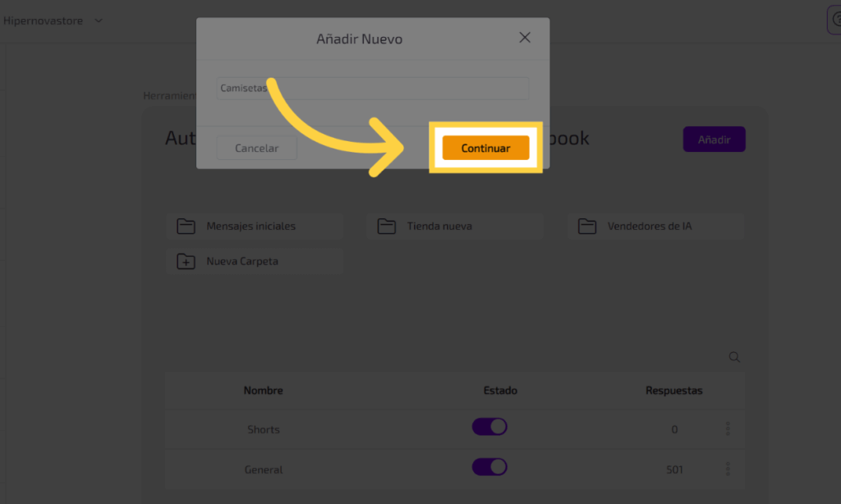
Task: Open the Shorts row options menu
Action: (x=728, y=428)
